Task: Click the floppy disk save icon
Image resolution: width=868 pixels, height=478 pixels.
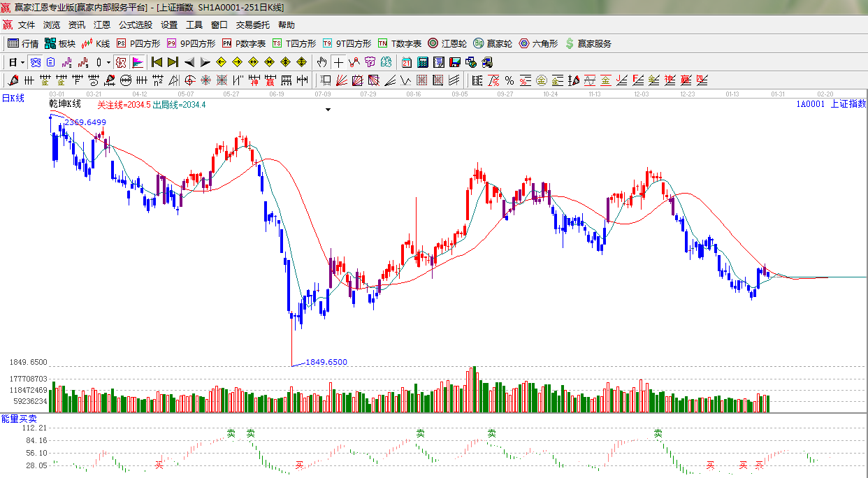Action: point(454,62)
